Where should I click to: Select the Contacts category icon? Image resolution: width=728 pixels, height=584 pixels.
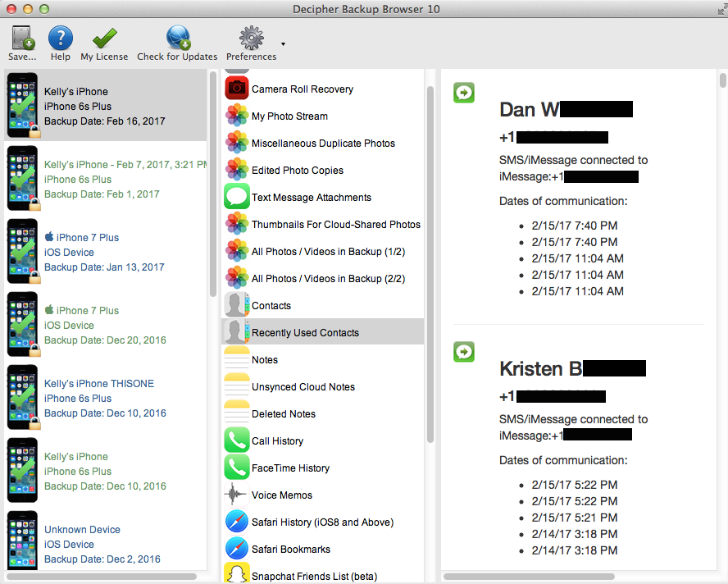coord(236,305)
